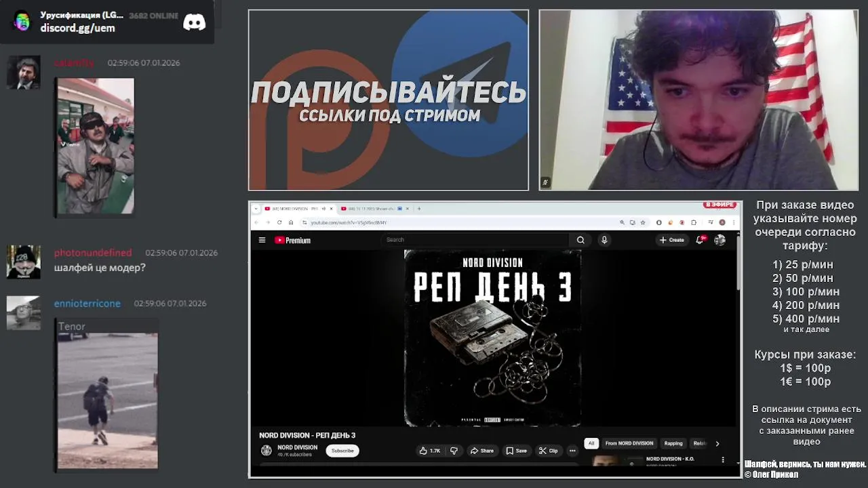
Task: Start voice search with microphone icon
Action: [604, 240]
